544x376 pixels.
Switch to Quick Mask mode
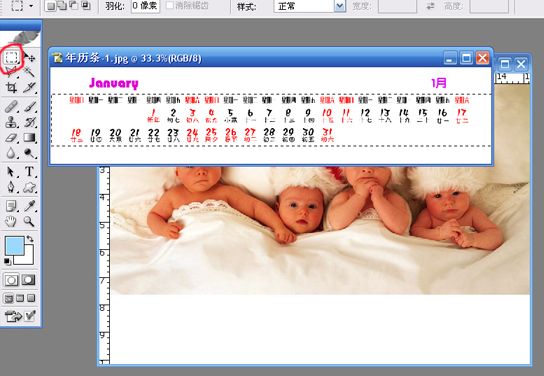pyautogui.click(x=29, y=280)
